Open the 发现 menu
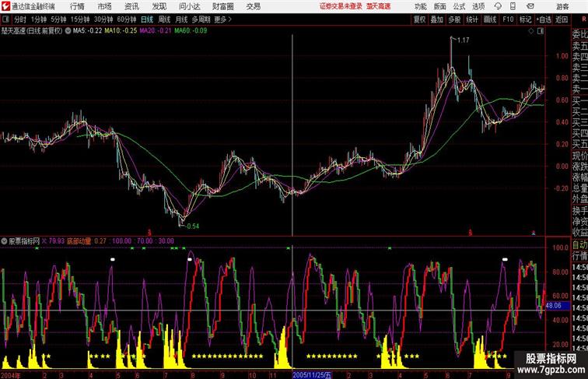This screenshot has height=379, width=588. point(159,6)
